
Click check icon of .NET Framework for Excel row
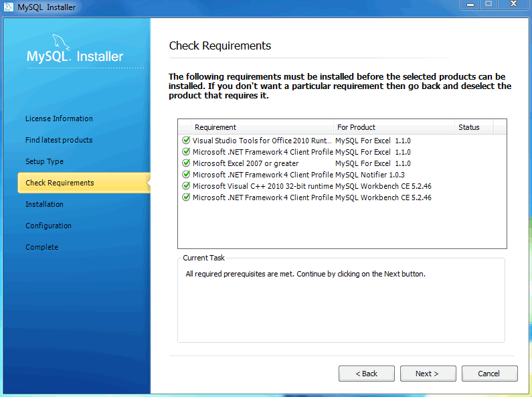coord(186,152)
